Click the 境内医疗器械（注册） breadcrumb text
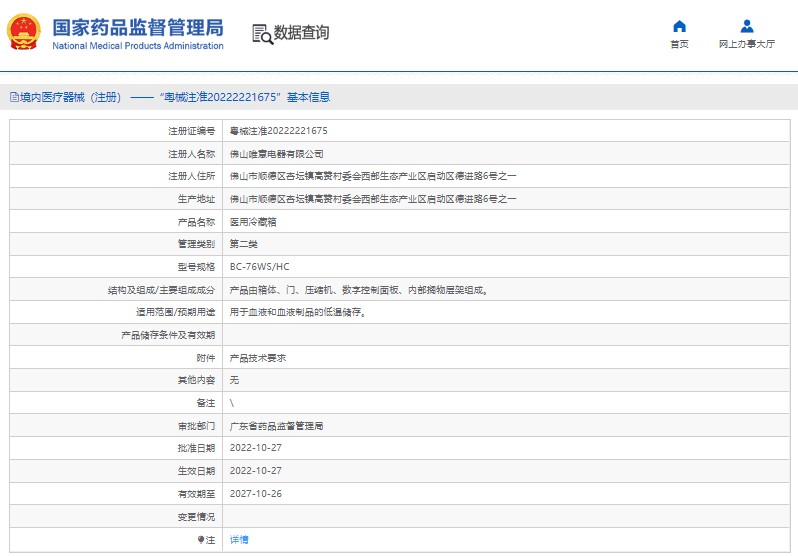The height and width of the screenshot is (557, 798). coord(70,98)
